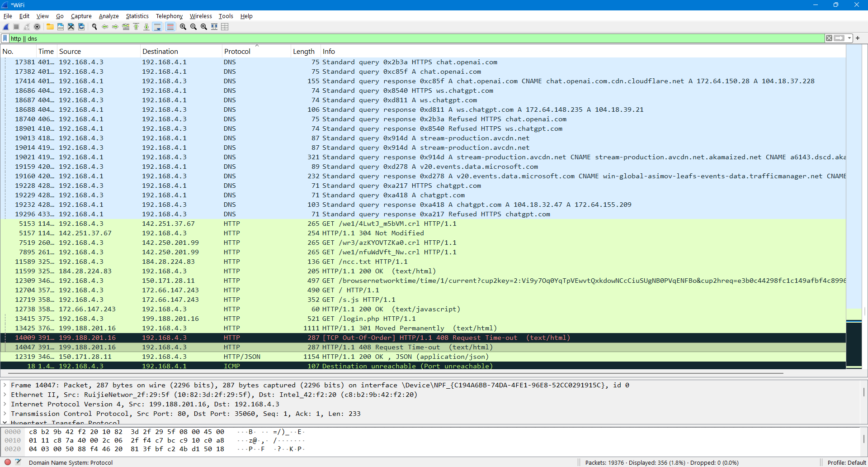Viewport: 868px width, 467px height.
Task: Click the intelligent scrollbar packet minimap
Action: 854,207
